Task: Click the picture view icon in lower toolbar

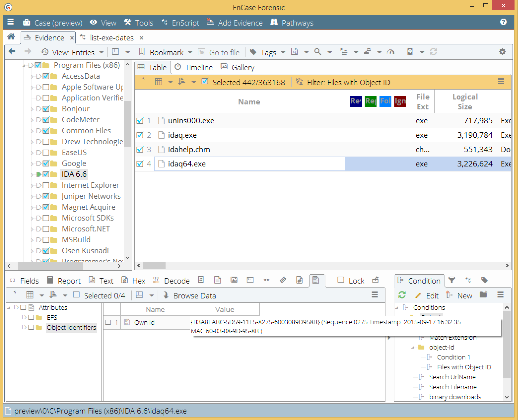Action: click(234, 280)
